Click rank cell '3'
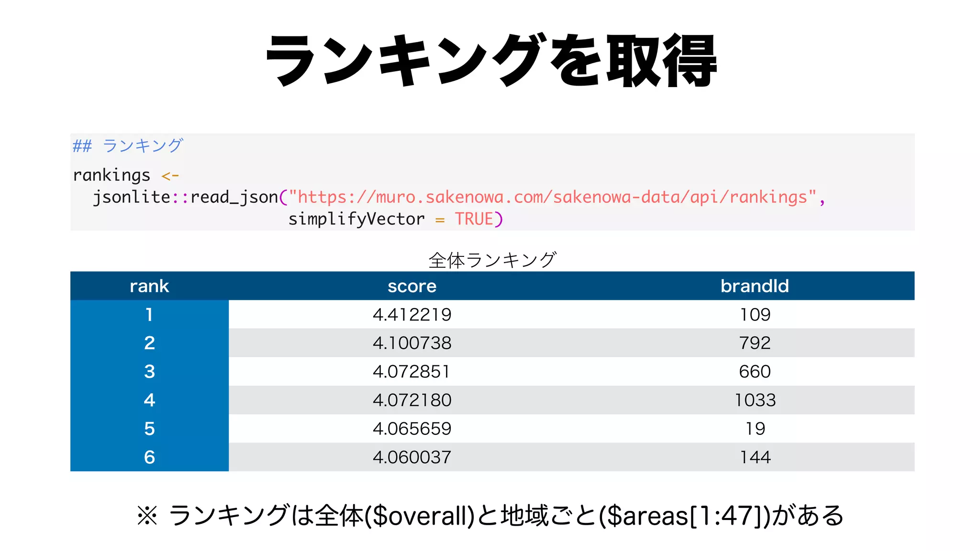 [149, 372]
